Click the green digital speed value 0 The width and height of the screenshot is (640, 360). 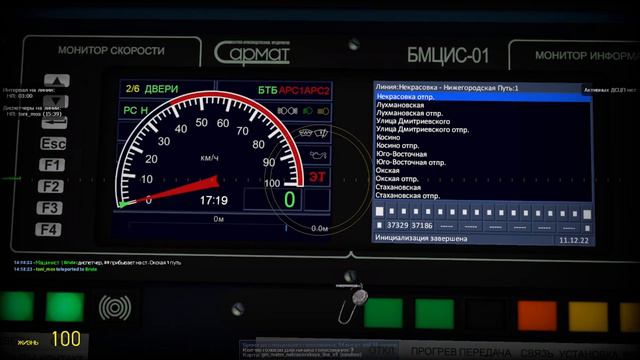pos(289,200)
